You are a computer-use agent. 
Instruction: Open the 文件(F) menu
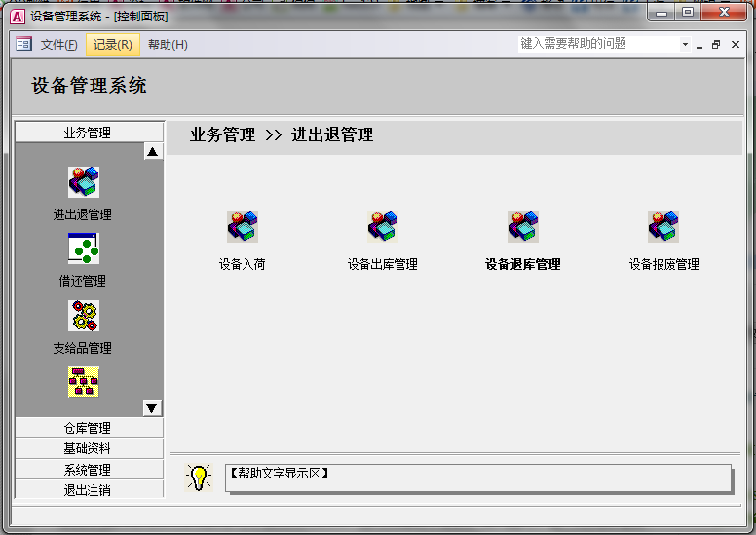pyautogui.click(x=58, y=45)
